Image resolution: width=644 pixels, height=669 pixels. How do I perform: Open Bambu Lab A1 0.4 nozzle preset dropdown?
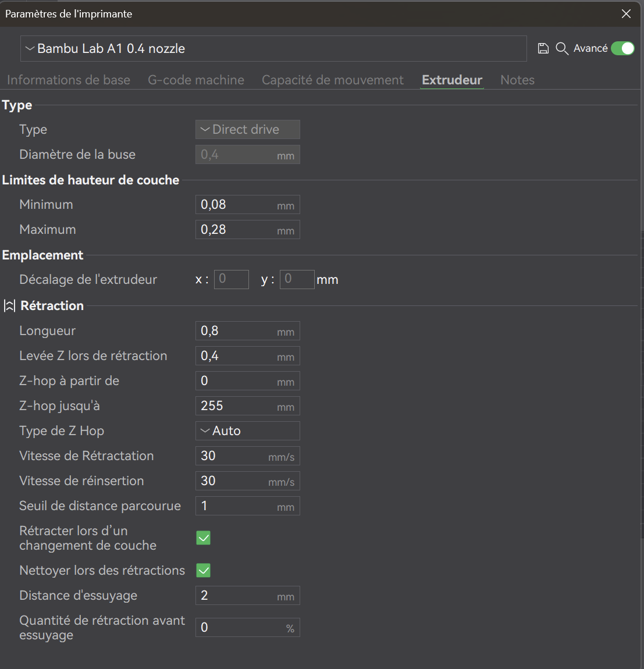click(x=273, y=49)
